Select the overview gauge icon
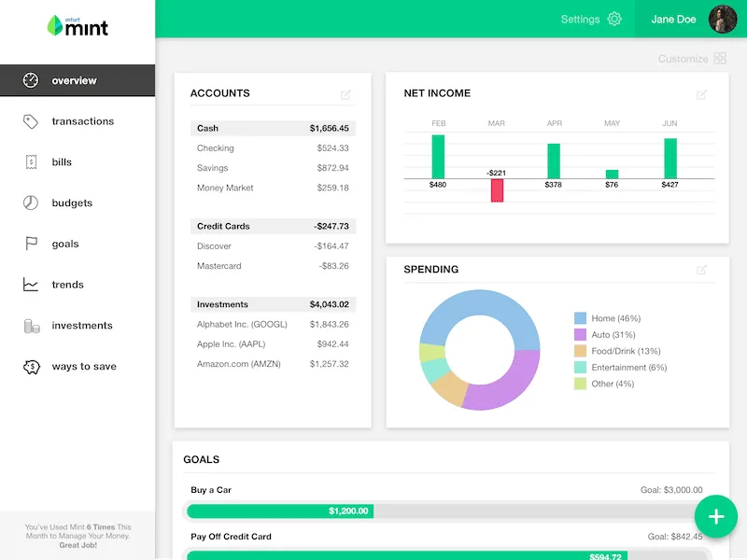Screen dimensions: 747x560 pos(31,80)
